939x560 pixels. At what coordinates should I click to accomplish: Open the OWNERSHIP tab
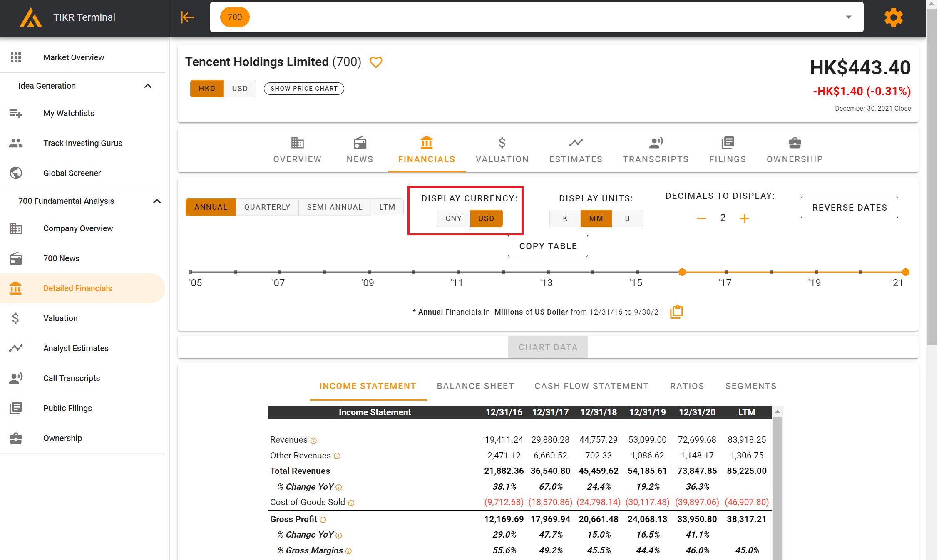795,150
